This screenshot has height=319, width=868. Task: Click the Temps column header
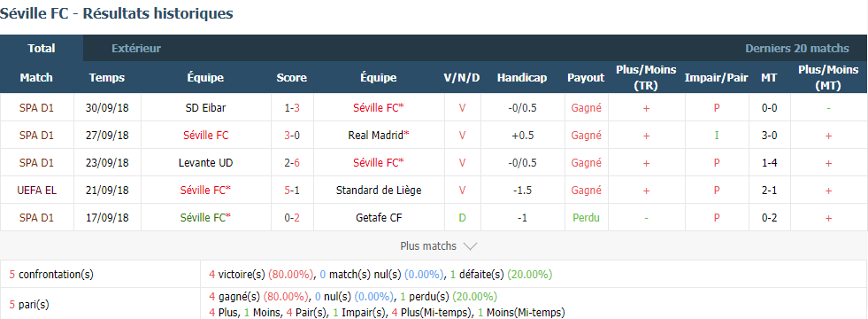107,78
